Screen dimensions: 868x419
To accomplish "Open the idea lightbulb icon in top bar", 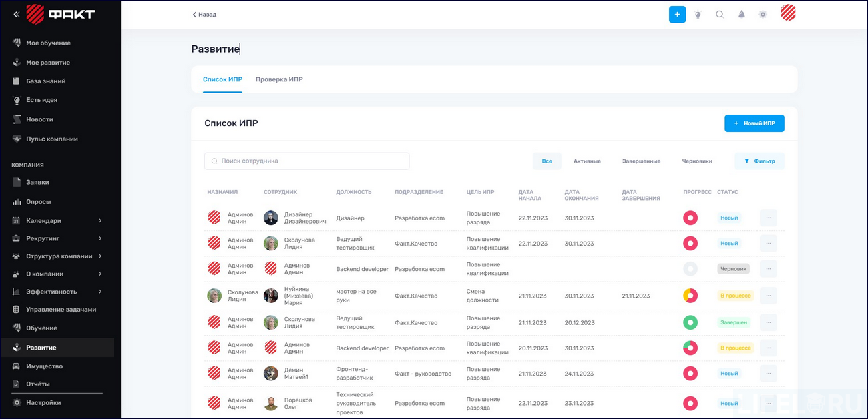I will 698,14.
